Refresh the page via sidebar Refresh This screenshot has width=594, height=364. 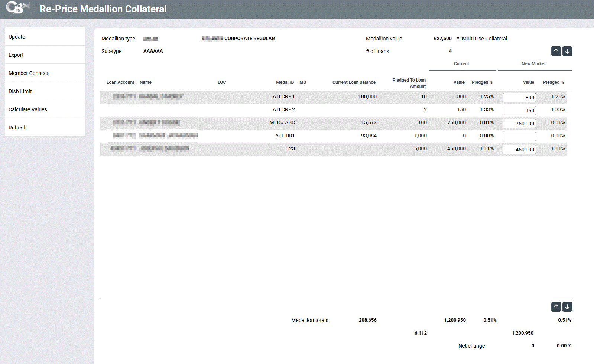[18, 128]
